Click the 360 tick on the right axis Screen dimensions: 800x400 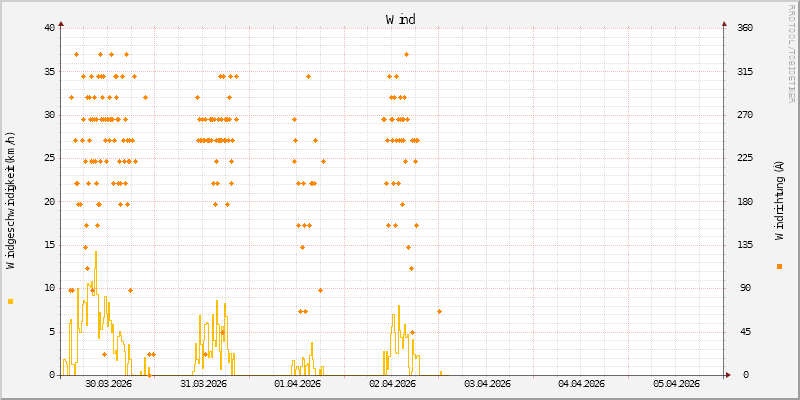(x=745, y=28)
